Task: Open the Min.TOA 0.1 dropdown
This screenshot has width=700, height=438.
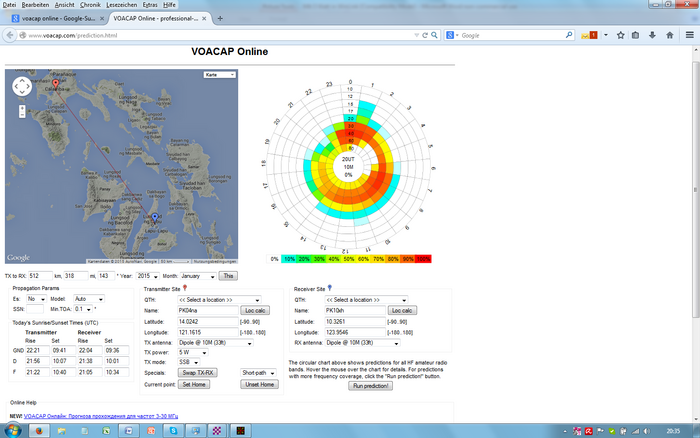Action: [x=83, y=309]
